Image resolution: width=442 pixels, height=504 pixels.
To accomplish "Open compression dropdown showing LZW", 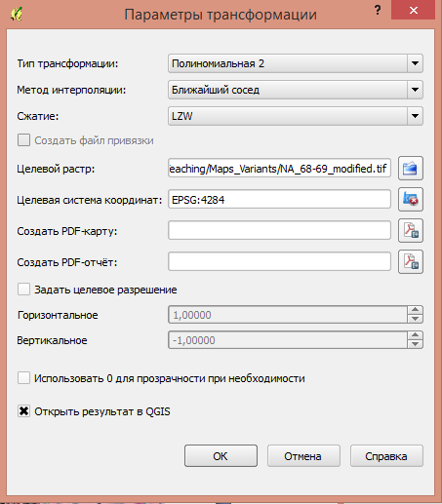I will pos(296,116).
